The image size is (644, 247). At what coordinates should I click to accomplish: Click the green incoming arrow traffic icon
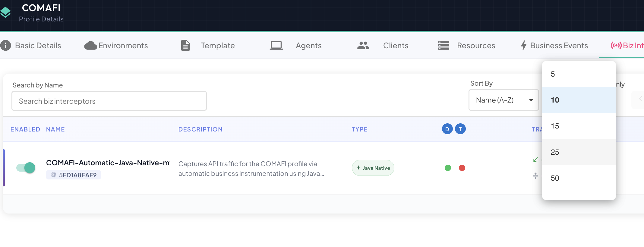pyautogui.click(x=535, y=160)
